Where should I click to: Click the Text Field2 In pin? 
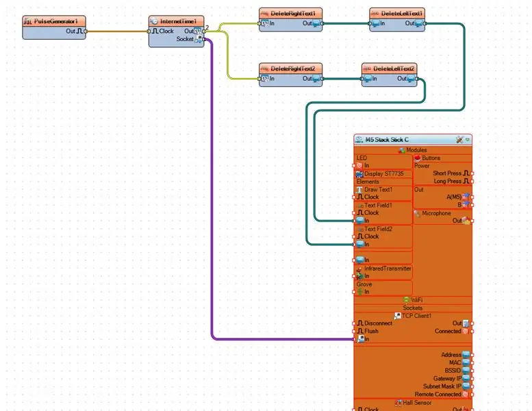353,245
